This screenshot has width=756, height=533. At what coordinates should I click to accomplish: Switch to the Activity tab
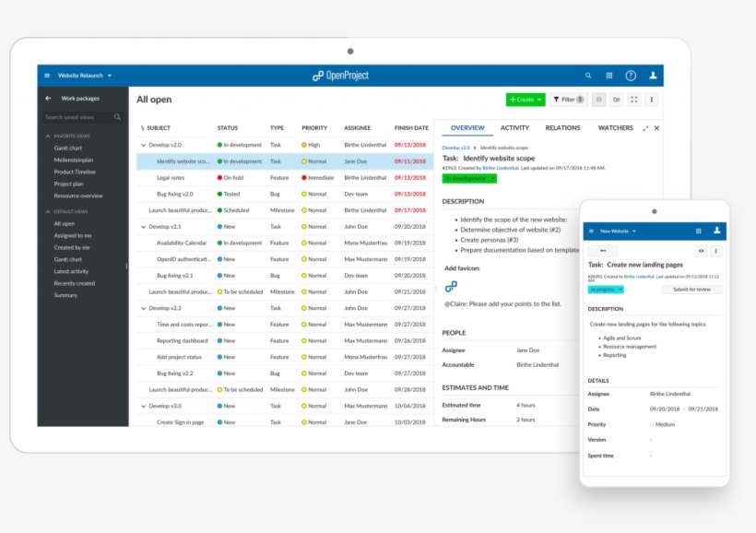pos(514,127)
